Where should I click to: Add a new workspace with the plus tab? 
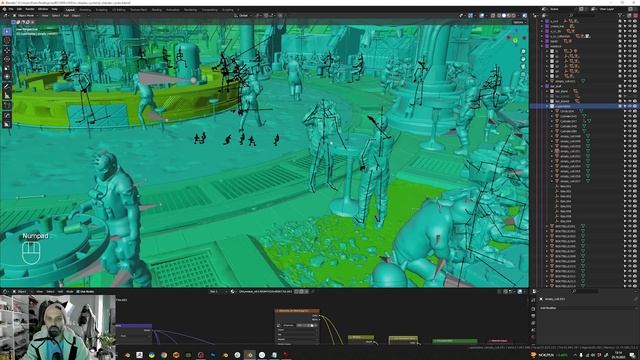coord(238,9)
